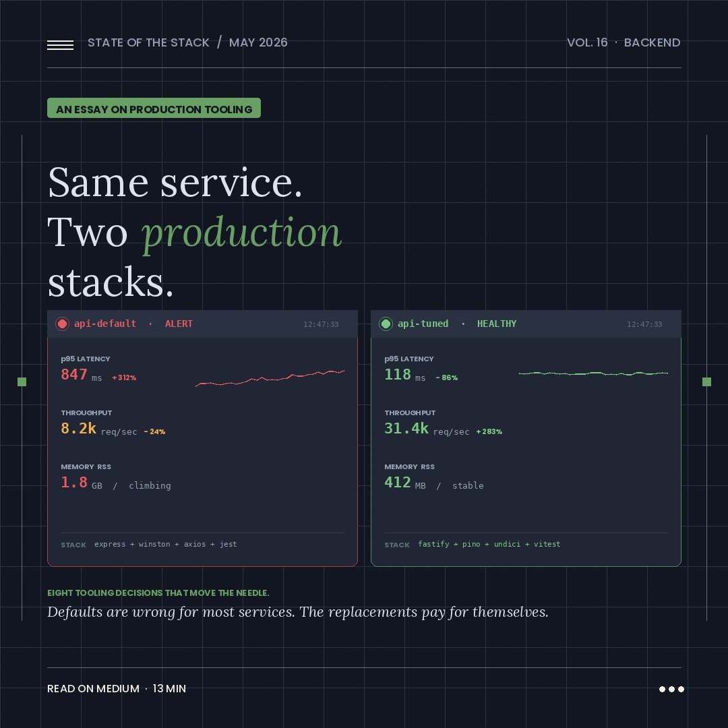The image size is (728, 728).
Task: Click 'State of the Stack' header title
Action: pyautogui.click(x=148, y=42)
